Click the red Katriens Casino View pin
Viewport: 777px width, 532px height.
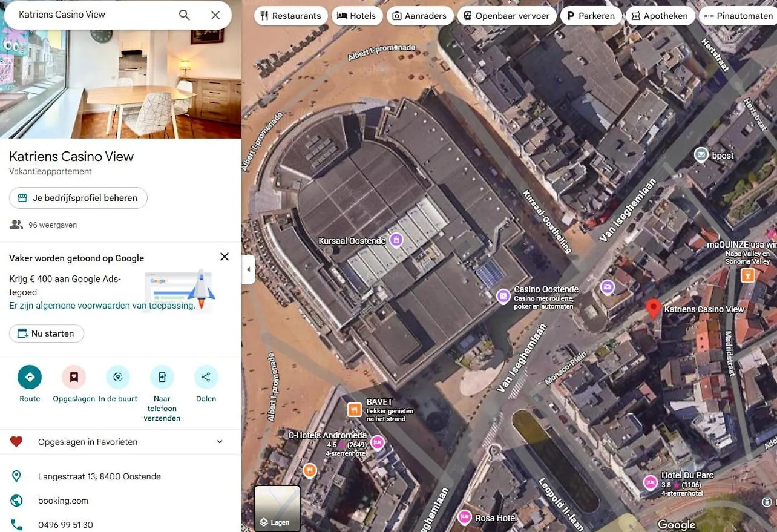point(652,309)
